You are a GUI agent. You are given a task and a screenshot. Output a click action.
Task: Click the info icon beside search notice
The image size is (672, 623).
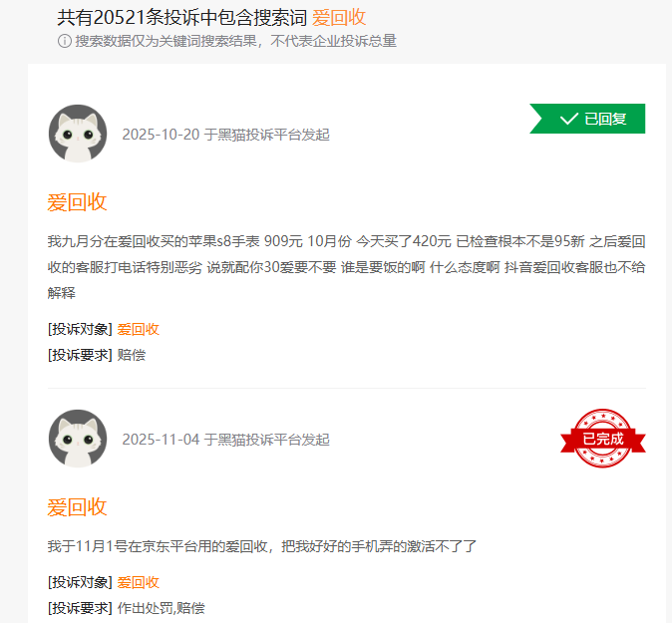click(64, 41)
